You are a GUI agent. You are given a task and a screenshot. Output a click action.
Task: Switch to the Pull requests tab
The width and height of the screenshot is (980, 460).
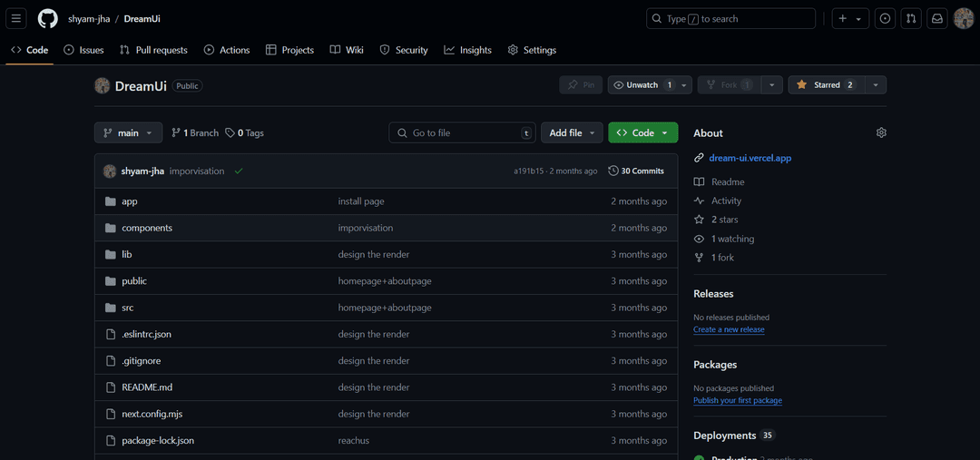[153, 50]
